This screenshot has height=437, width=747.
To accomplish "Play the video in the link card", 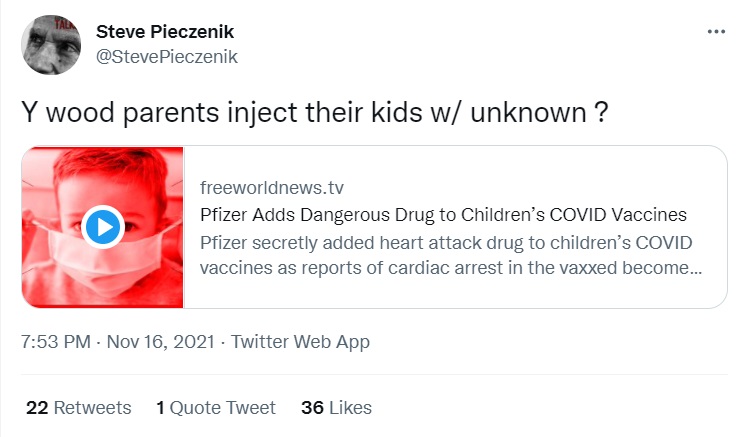I will click(x=101, y=227).
